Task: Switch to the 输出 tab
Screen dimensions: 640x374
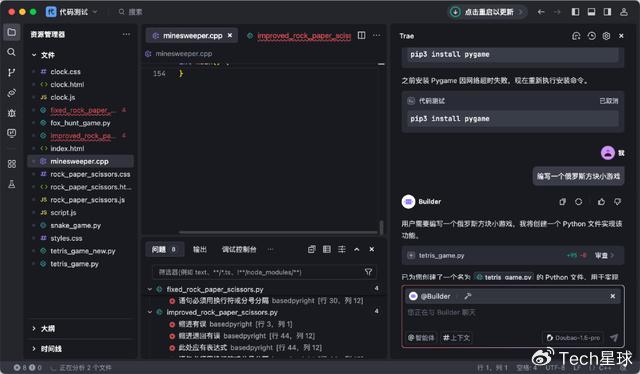Action: click(x=200, y=249)
